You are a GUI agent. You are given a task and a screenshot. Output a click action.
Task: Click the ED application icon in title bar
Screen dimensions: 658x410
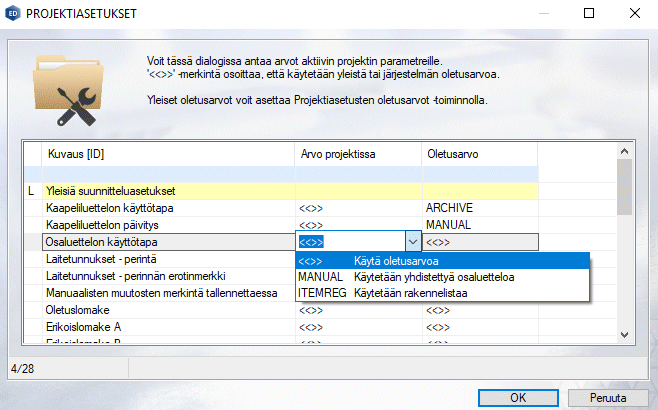(12, 13)
